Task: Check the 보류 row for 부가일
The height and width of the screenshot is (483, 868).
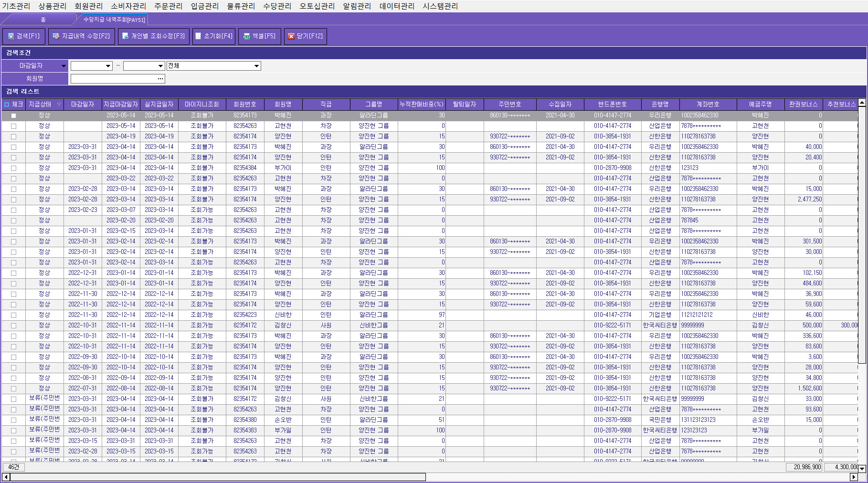Action: 13,430
